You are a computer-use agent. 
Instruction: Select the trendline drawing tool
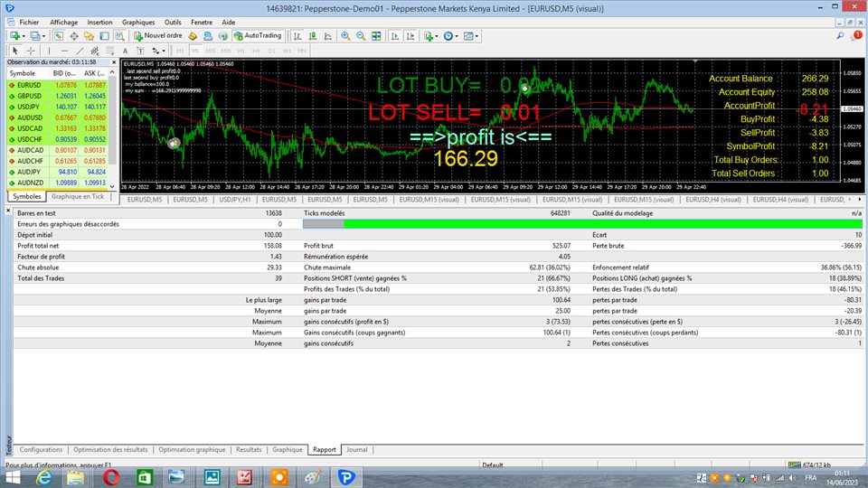coord(80,51)
